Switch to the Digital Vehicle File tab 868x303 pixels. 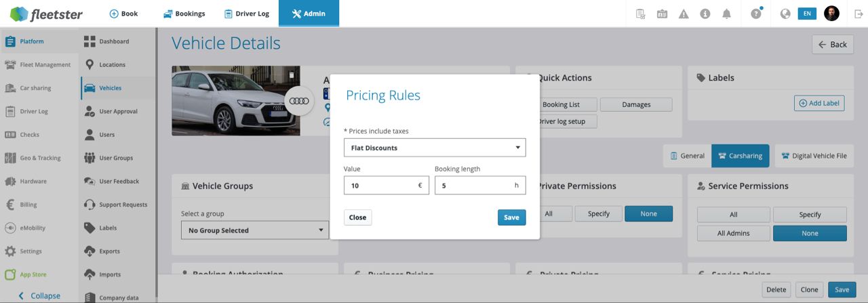click(x=814, y=156)
